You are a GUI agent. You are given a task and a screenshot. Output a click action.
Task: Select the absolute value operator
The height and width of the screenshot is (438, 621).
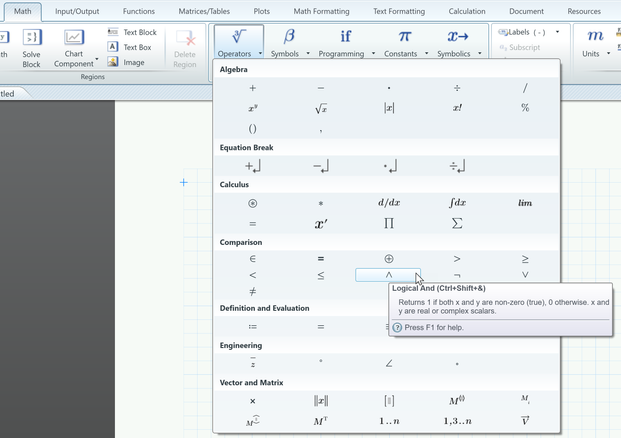click(389, 108)
